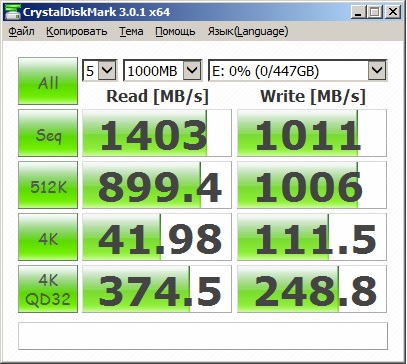
Task: Start the Seq test
Action: [x=48, y=133]
